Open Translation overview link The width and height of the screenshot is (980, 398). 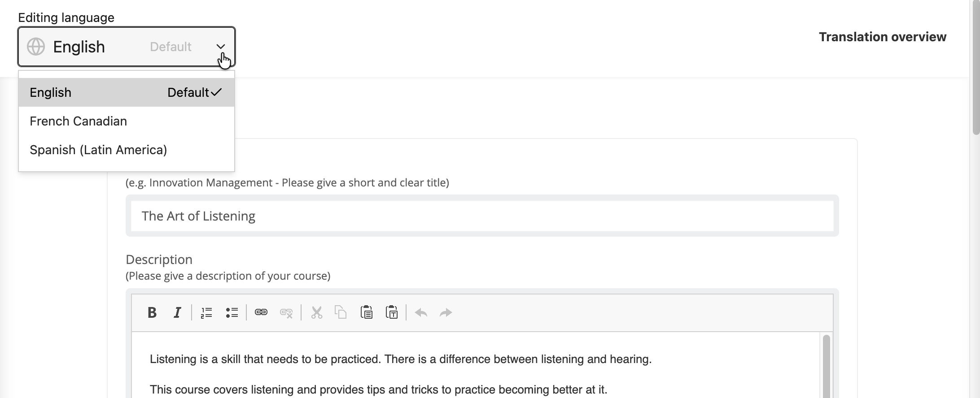click(x=883, y=37)
